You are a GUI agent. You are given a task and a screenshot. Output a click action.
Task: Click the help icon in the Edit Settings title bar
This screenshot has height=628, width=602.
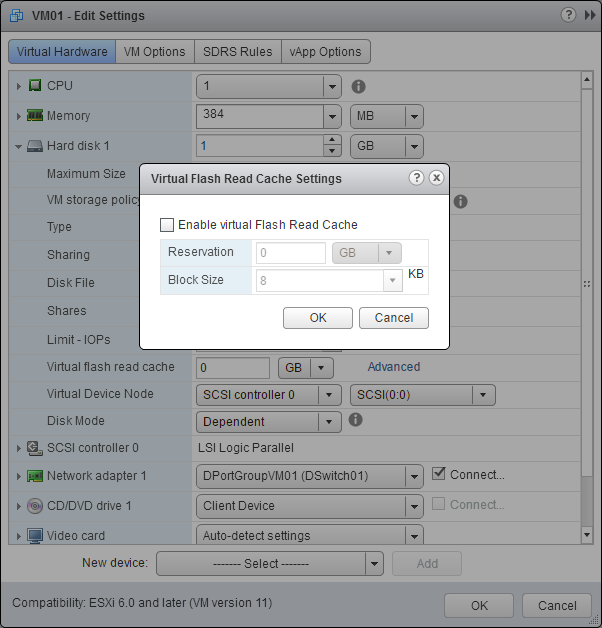tap(568, 15)
